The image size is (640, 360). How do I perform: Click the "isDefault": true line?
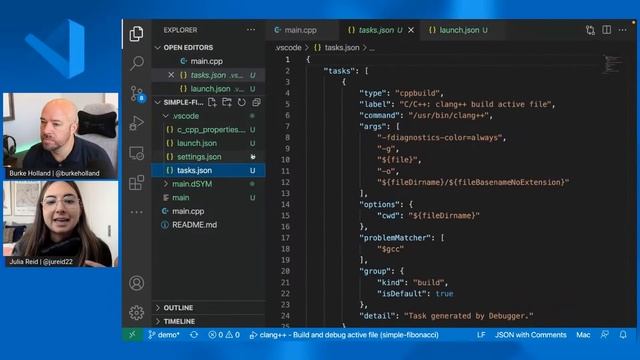415,293
